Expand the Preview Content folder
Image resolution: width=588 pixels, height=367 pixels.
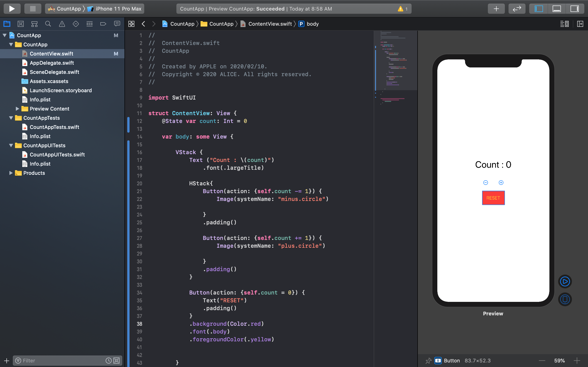pos(17,109)
